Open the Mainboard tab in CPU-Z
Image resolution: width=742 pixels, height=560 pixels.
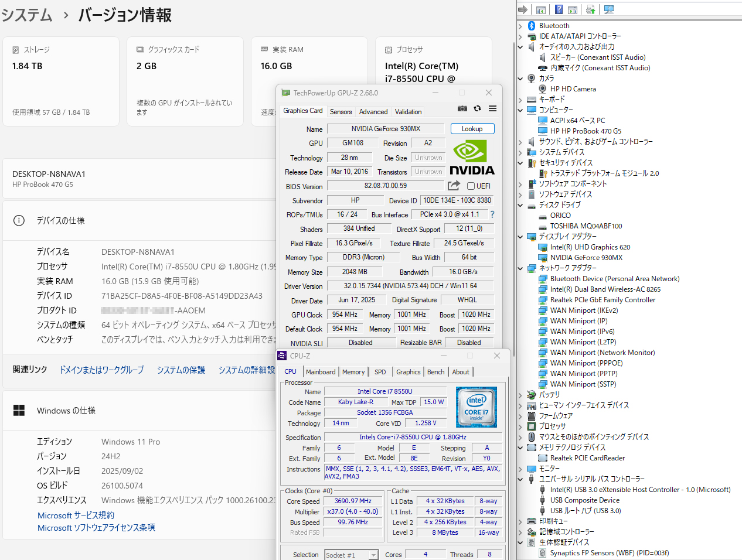321,372
